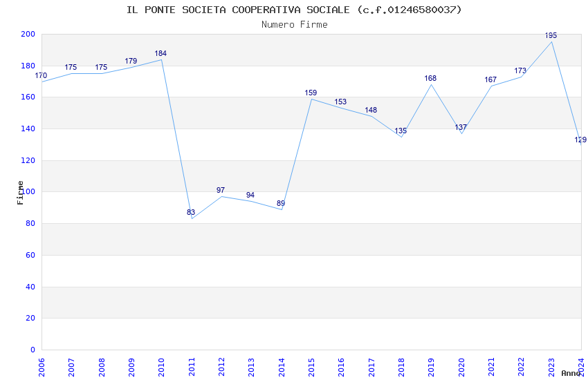Select the data label 179

[131, 61]
